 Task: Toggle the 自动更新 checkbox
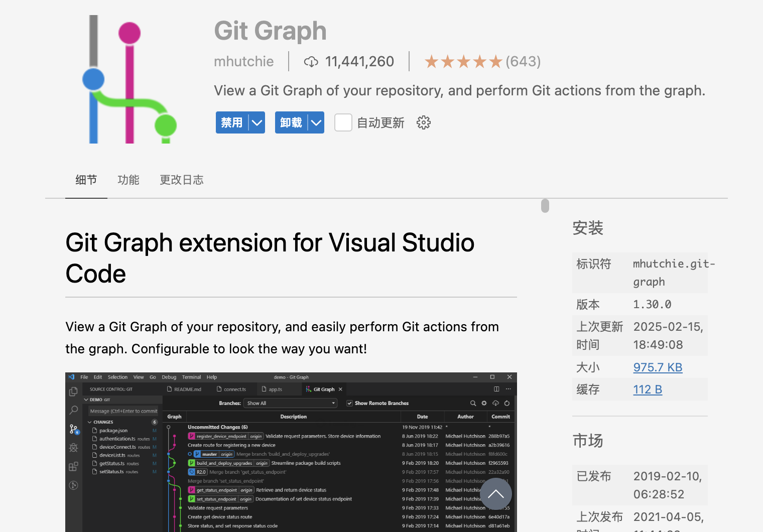[343, 122]
